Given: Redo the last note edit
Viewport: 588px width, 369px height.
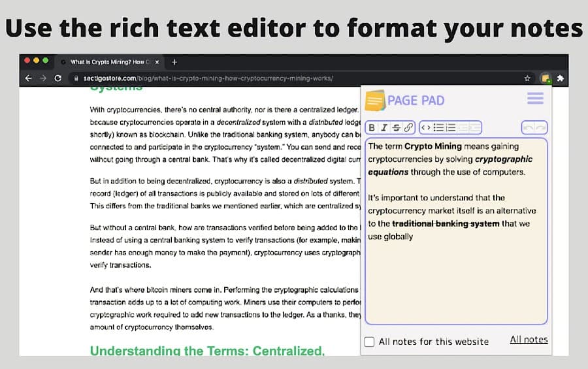Looking at the screenshot, I should (x=540, y=128).
